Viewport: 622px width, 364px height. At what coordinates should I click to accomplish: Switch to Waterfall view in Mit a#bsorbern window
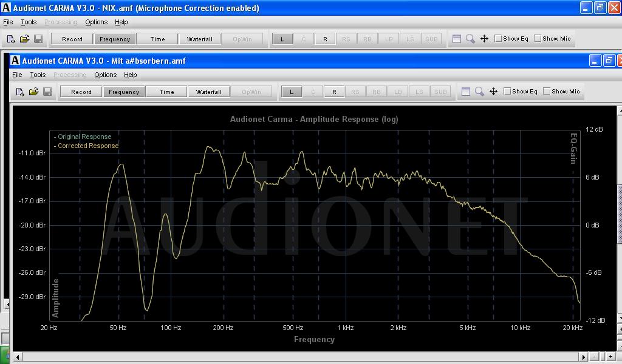coord(209,92)
